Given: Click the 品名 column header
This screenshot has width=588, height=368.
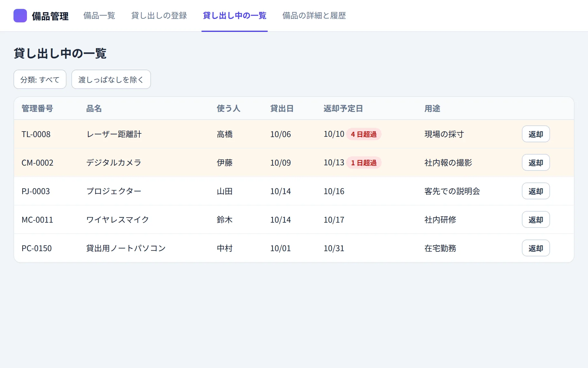Looking at the screenshot, I should pyautogui.click(x=94, y=109).
